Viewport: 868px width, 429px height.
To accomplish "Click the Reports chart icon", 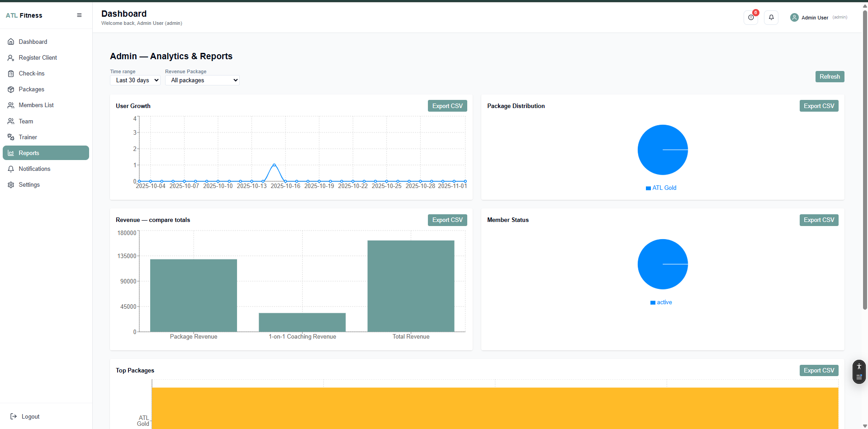I will [x=11, y=153].
